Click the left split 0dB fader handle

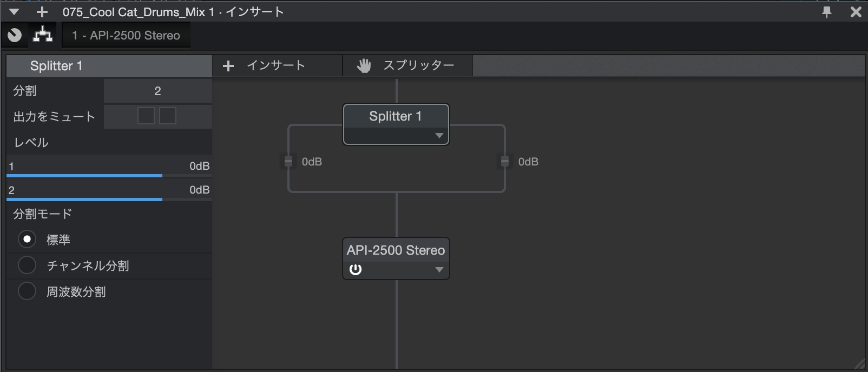288,161
